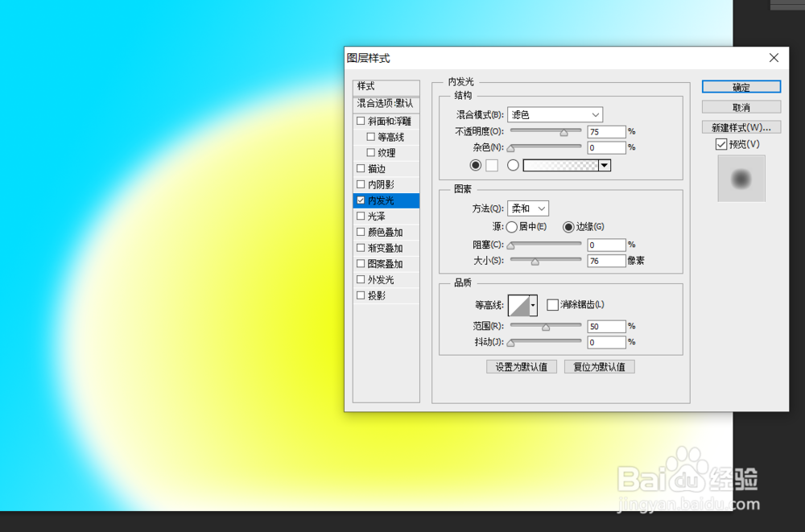This screenshot has height=532, width=805.
Task: Click the 抖动 value field
Action: pos(606,342)
